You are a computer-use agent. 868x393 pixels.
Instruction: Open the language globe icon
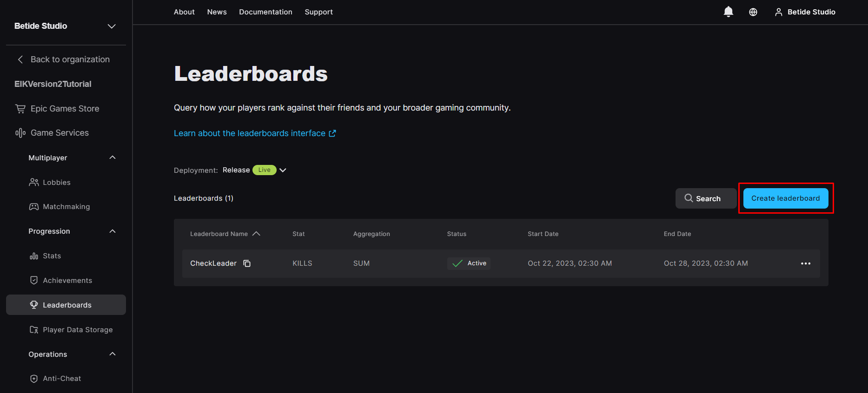tap(753, 12)
